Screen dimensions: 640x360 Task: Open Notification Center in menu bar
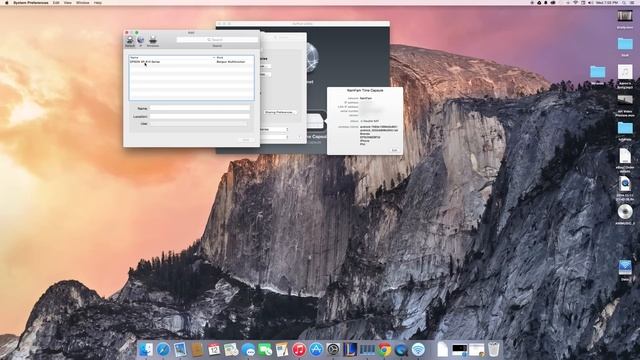[x=633, y=2]
